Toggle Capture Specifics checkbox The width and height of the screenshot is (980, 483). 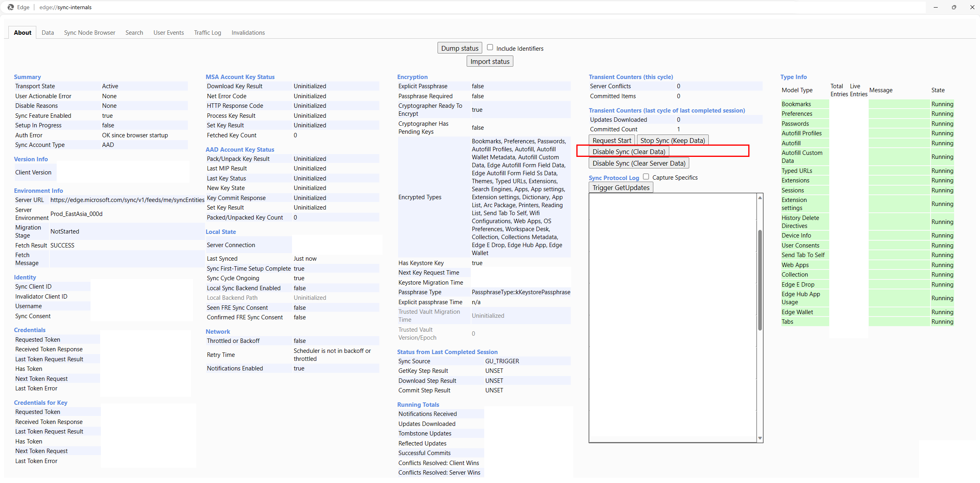[646, 177]
